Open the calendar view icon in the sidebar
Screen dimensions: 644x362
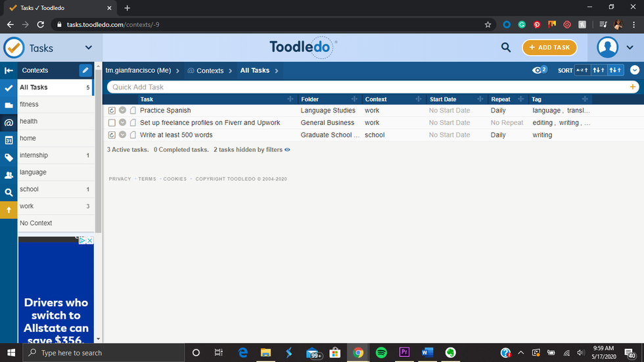click(9, 140)
